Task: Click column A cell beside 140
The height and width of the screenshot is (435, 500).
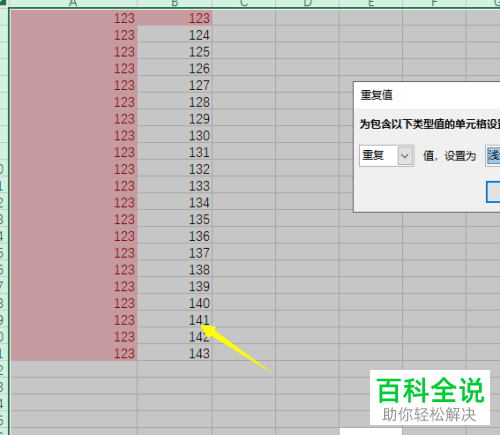Action: pos(74,302)
